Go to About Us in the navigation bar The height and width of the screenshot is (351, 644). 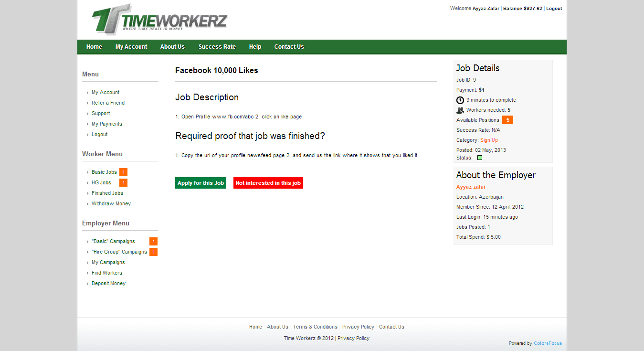(x=172, y=47)
